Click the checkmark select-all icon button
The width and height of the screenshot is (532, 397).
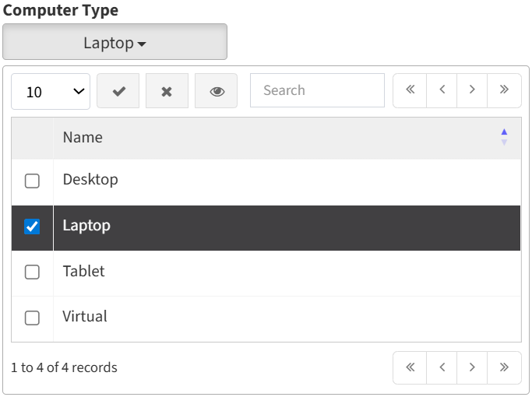click(118, 91)
